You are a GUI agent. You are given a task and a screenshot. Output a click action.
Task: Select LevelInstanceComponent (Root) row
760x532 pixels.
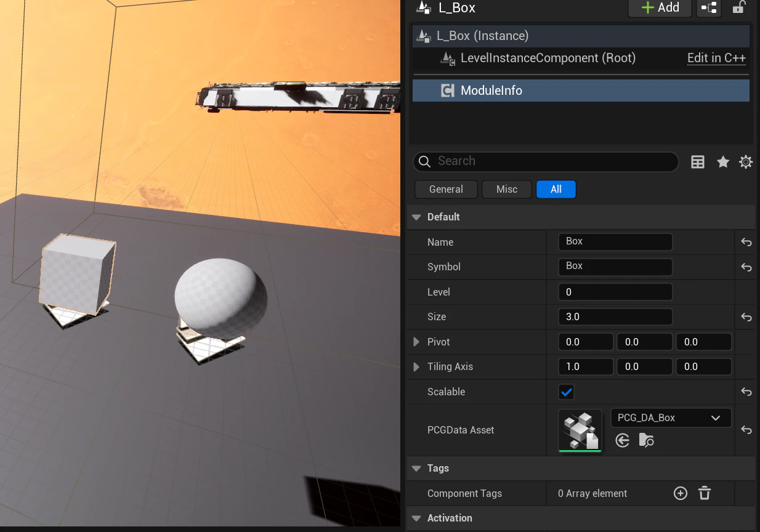581,58
